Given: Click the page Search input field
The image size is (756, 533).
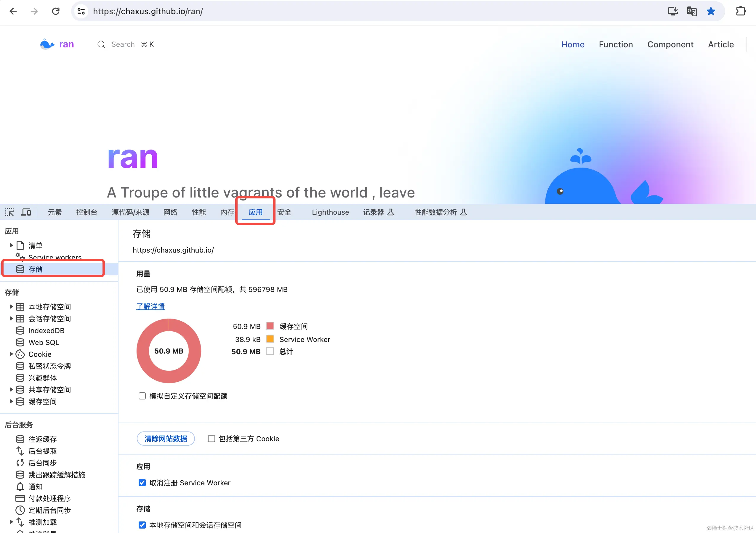Looking at the screenshot, I should [x=123, y=44].
